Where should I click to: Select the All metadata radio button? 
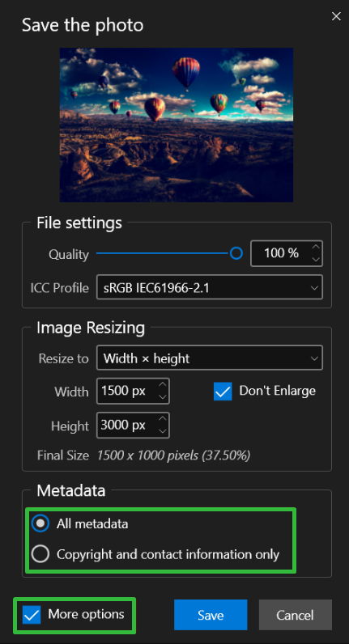coord(40,523)
